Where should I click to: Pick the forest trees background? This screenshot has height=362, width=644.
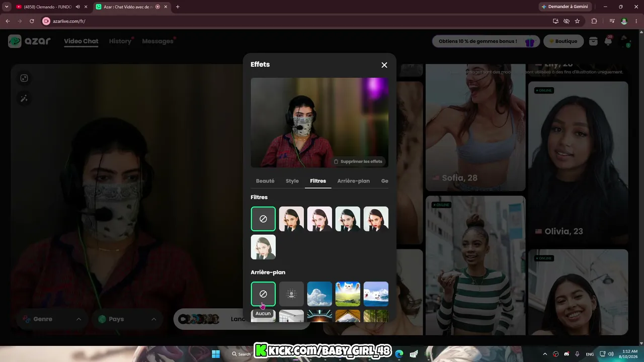(x=376, y=316)
